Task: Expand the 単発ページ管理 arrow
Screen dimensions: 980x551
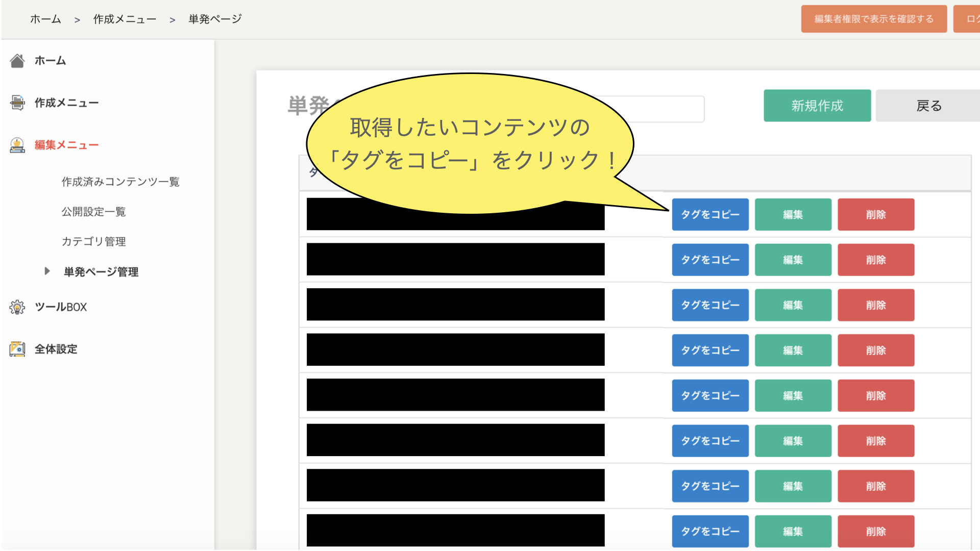Action: (x=47, y=271)
